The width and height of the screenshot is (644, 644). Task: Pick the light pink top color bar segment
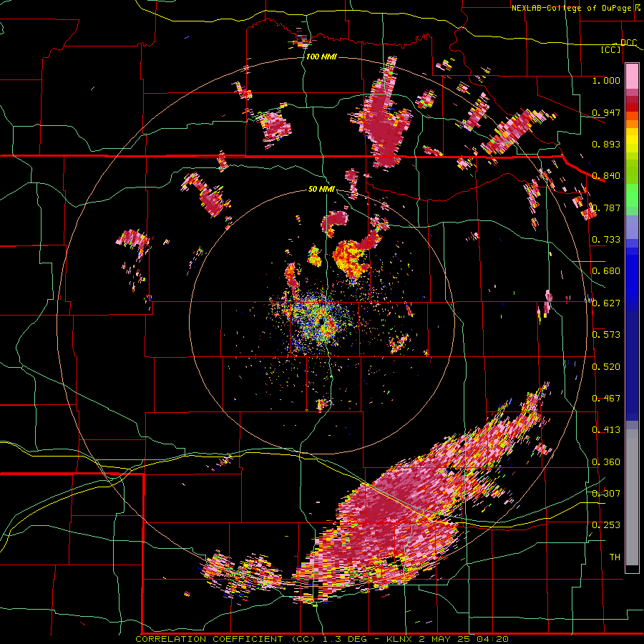pyautogui.click(x=632, y=76)
